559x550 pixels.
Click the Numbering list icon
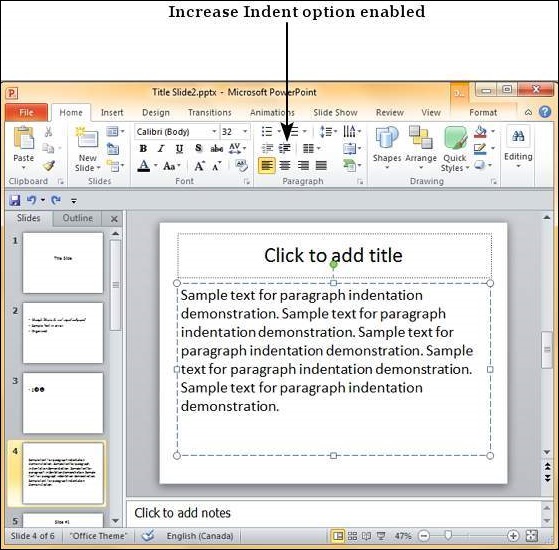(x=294, y=132)
